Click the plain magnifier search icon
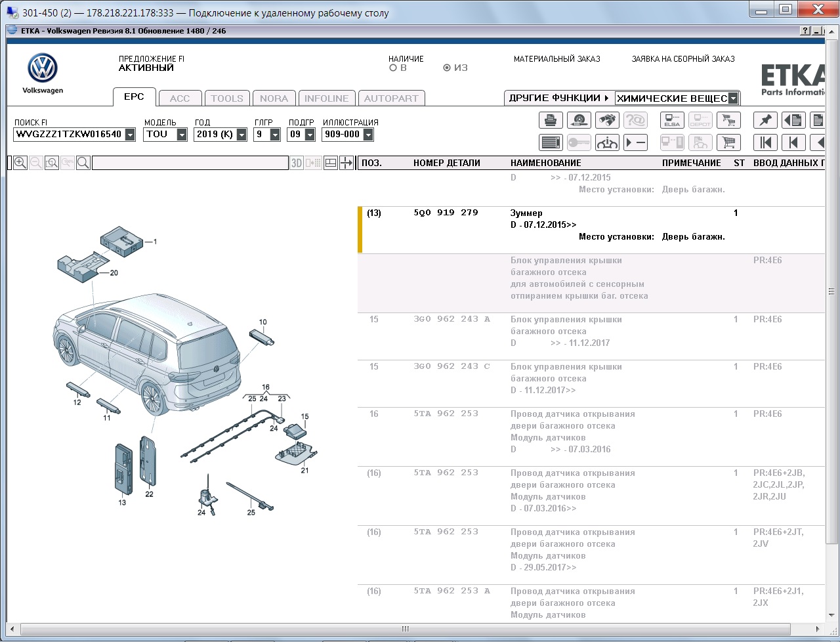The image size is (840, 642). [x=83, y=163]
